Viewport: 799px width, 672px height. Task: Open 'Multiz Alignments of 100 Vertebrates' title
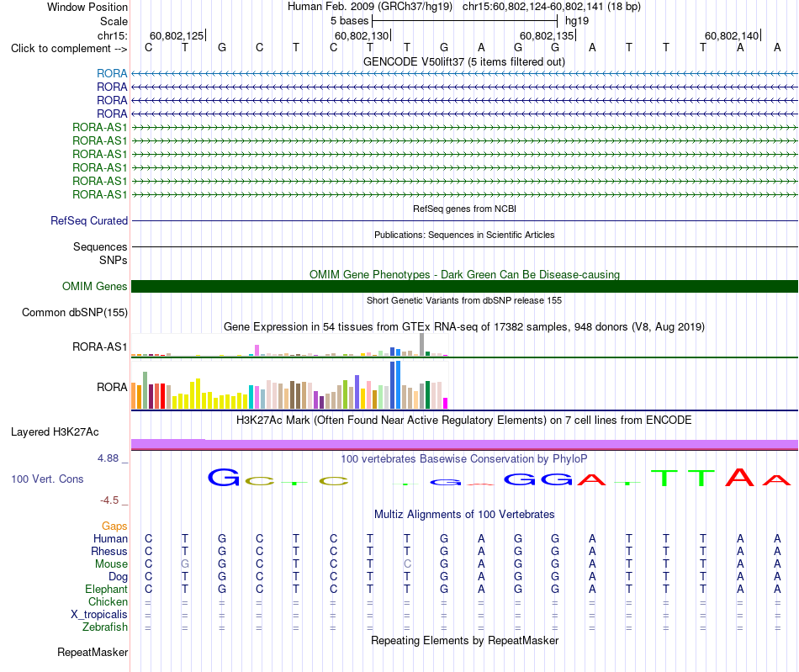[464, 514]
